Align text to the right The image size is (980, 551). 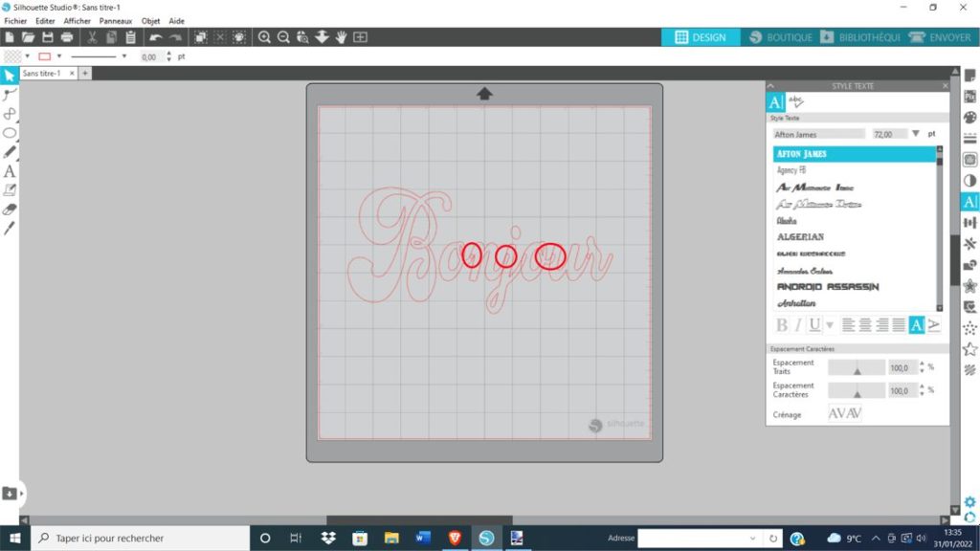(881, 325)
